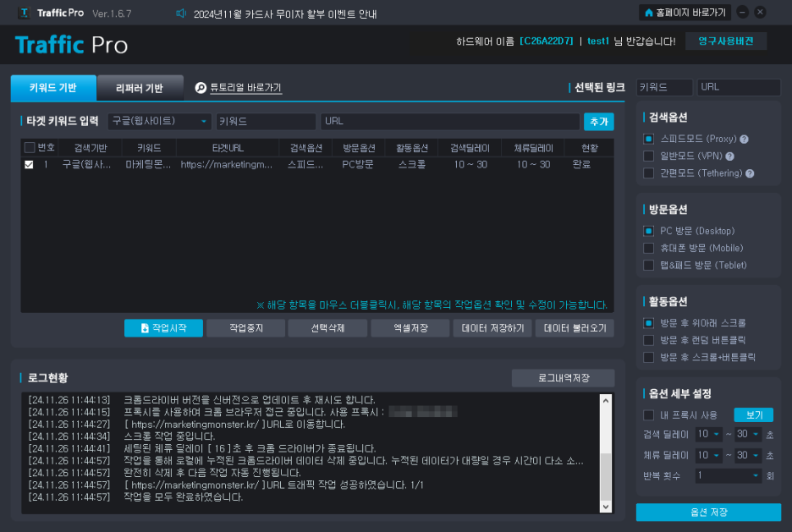Click the log panel scrollbar thumb

606,476
